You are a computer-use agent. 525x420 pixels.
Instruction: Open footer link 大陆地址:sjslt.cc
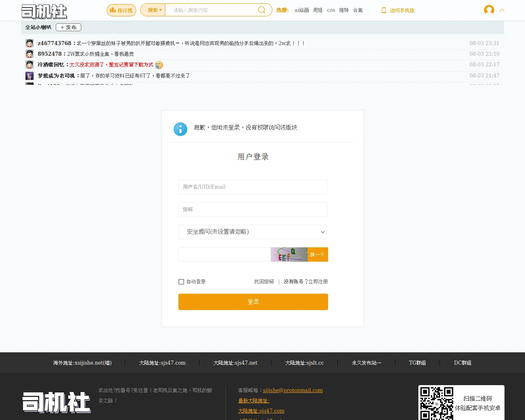click(304, 363)
